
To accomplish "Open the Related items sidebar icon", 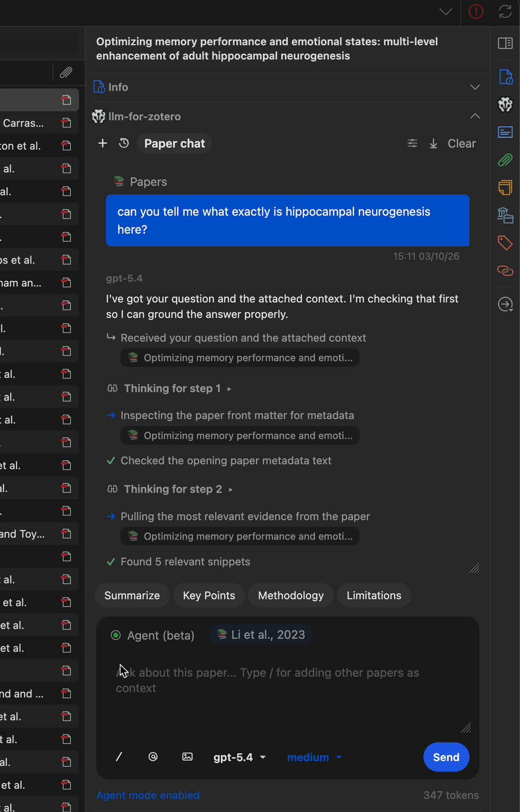I will 505,271.
